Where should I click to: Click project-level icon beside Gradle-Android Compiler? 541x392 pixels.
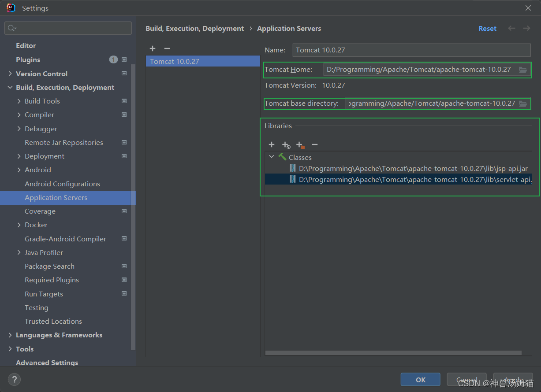(x=124, y=239)
